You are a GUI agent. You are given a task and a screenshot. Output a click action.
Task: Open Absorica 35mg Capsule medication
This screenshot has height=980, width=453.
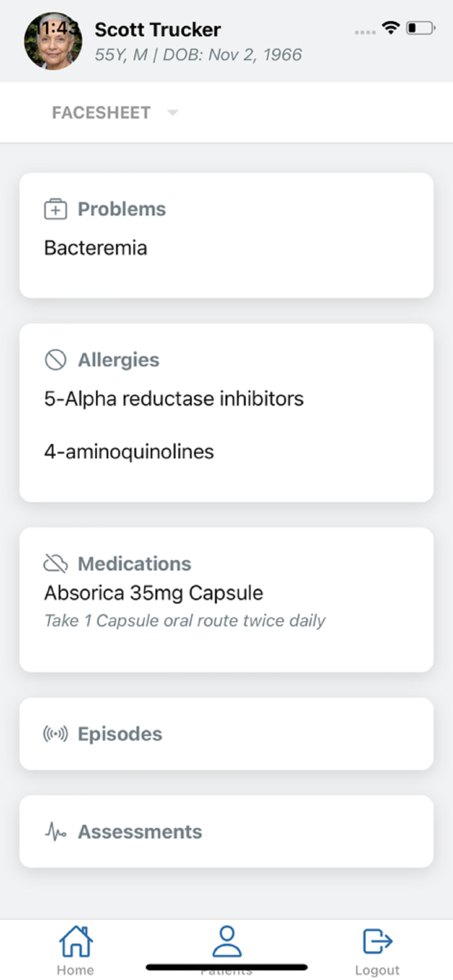point(154,593)
